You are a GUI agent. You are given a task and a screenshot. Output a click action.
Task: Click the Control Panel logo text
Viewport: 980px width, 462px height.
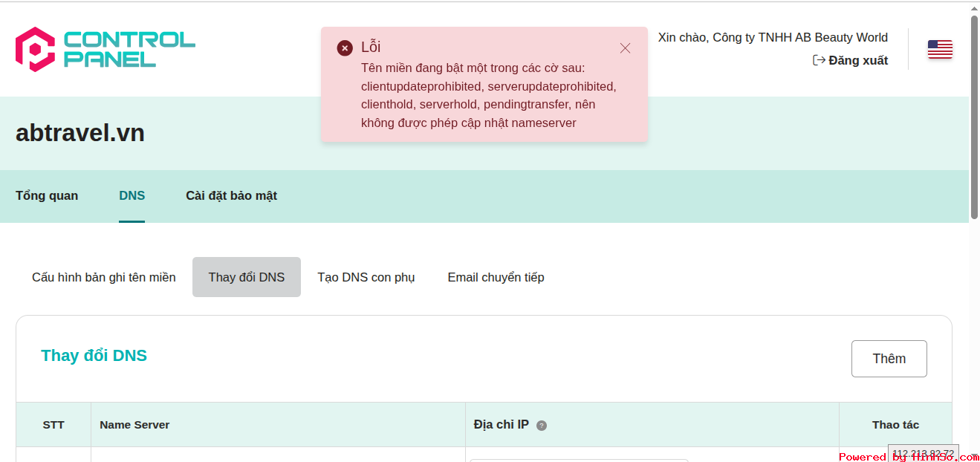[x=129, y=49]
